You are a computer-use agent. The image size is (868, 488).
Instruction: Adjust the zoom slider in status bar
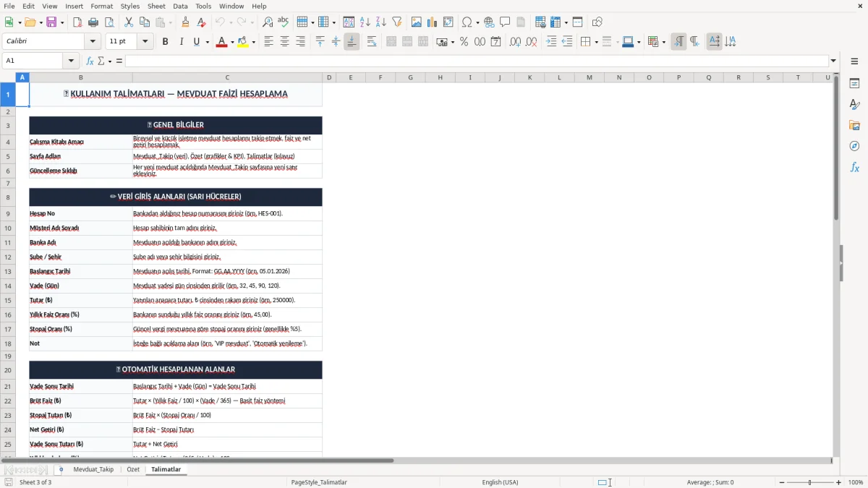click(x=810, y=482)
